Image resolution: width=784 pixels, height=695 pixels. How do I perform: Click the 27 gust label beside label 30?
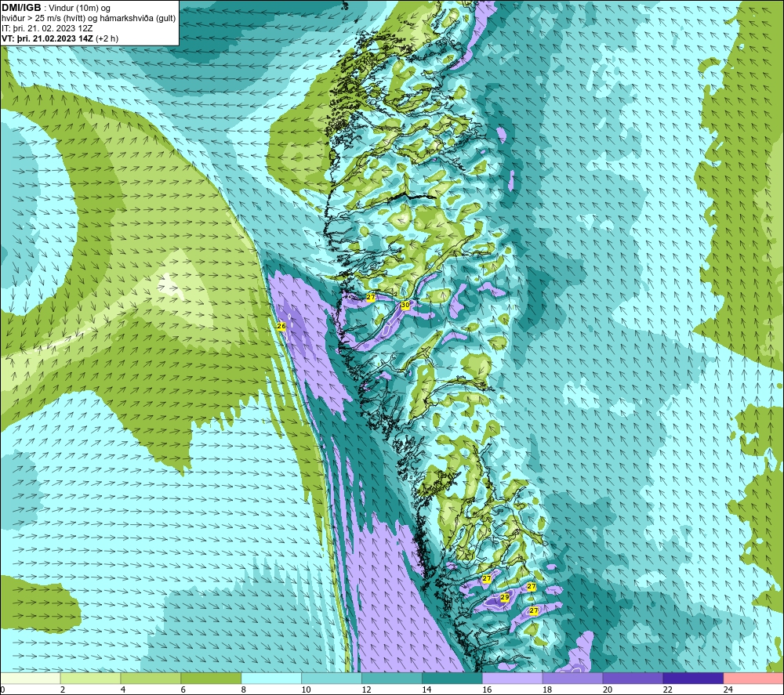point(371,297)
